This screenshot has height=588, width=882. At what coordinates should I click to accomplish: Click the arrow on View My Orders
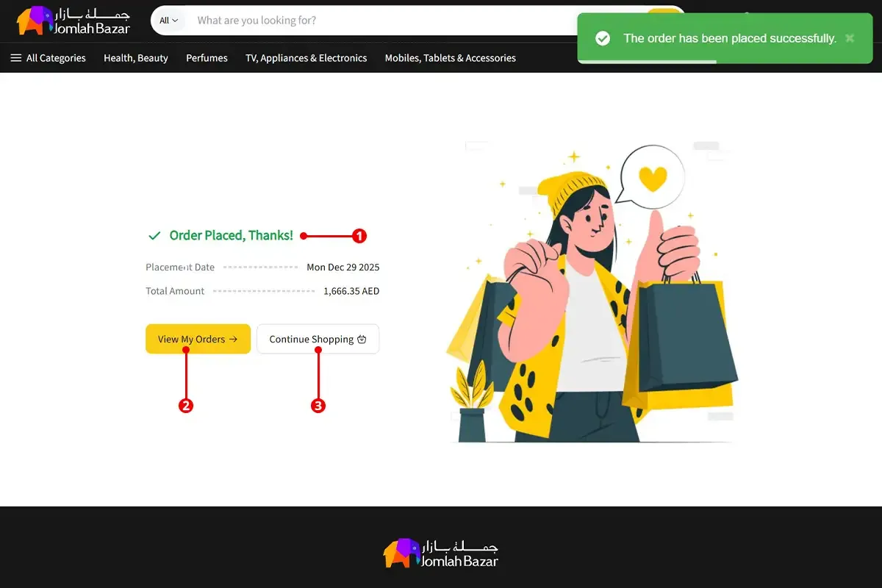[x=233, y=340]
